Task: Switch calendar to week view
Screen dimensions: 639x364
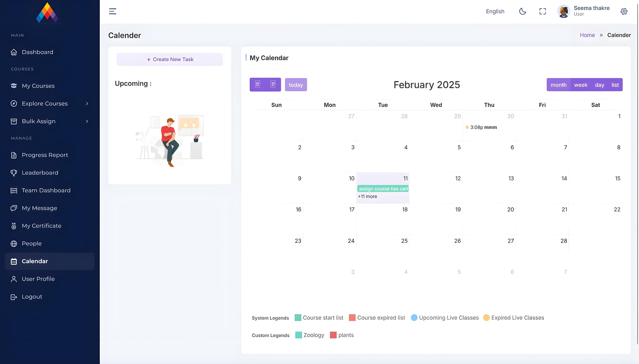Action: point(580,85)
